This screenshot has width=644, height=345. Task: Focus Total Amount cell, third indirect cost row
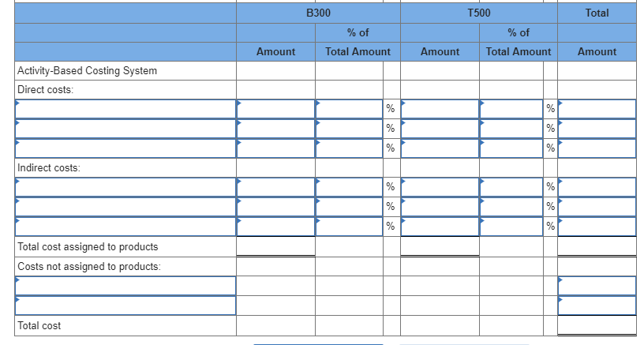[x=597, y=227]
